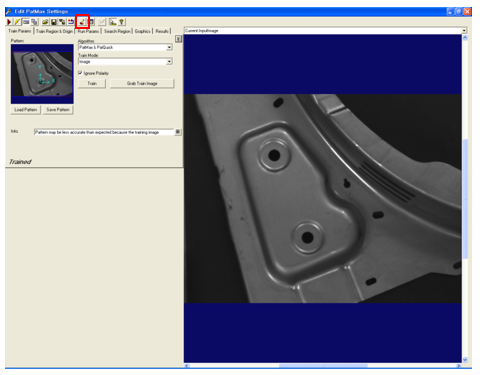Click the floating results image icon
Screen dimensions: 480x375
click(x=113, y=22)
